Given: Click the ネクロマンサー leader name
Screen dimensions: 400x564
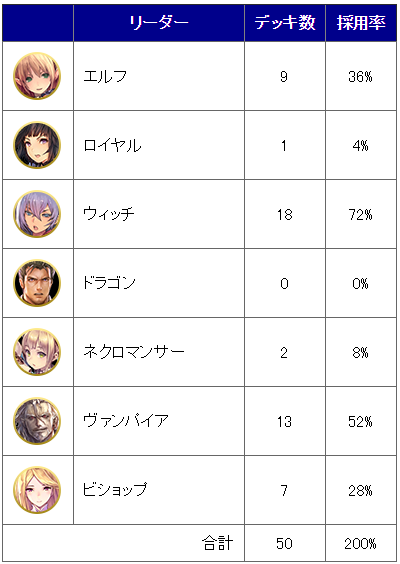Looking at the screenshot, I should point(134,352).
